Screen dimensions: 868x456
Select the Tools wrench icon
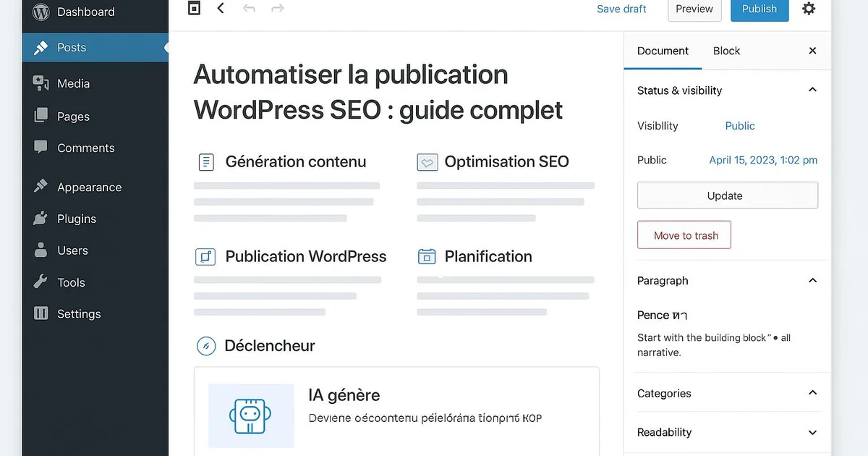[41, 282]
